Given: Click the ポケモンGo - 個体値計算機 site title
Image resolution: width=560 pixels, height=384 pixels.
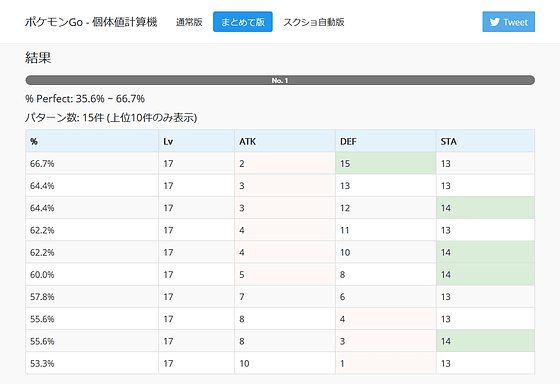Looking at the screenshot, I should 91,22.
